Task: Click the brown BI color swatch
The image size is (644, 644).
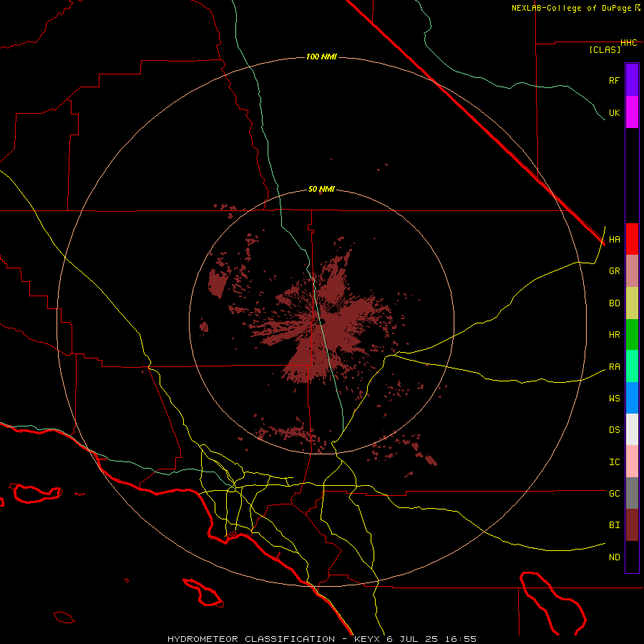Action: [x=632, y=525]
